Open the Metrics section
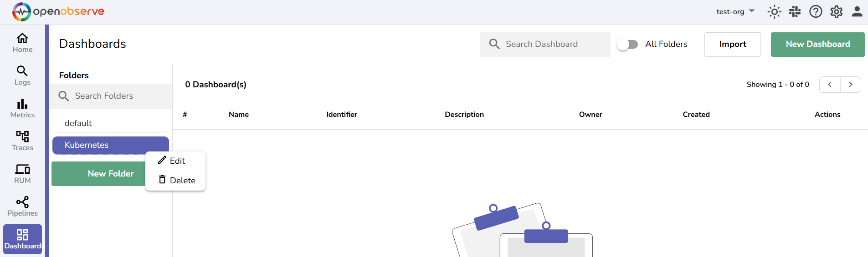The image size is (868, 257). (22, 108)
